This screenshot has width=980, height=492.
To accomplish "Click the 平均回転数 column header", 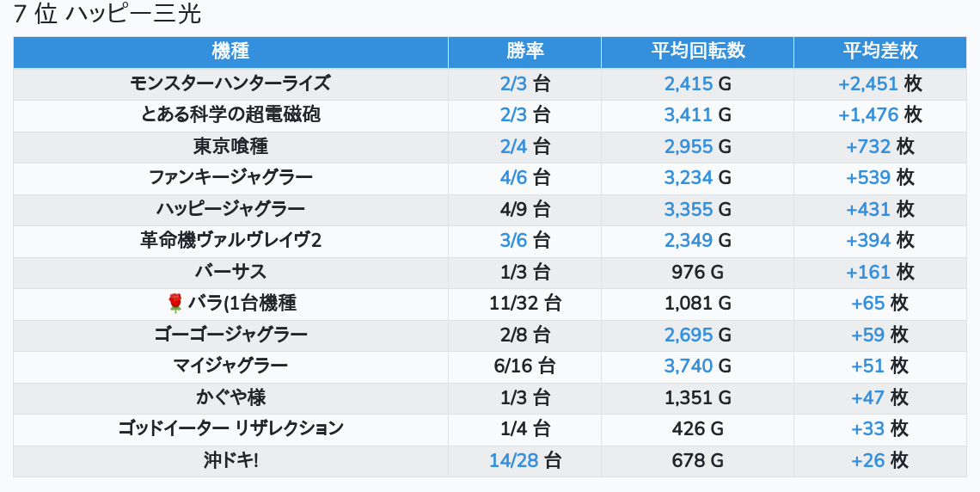I will click(x=697, y=52).
